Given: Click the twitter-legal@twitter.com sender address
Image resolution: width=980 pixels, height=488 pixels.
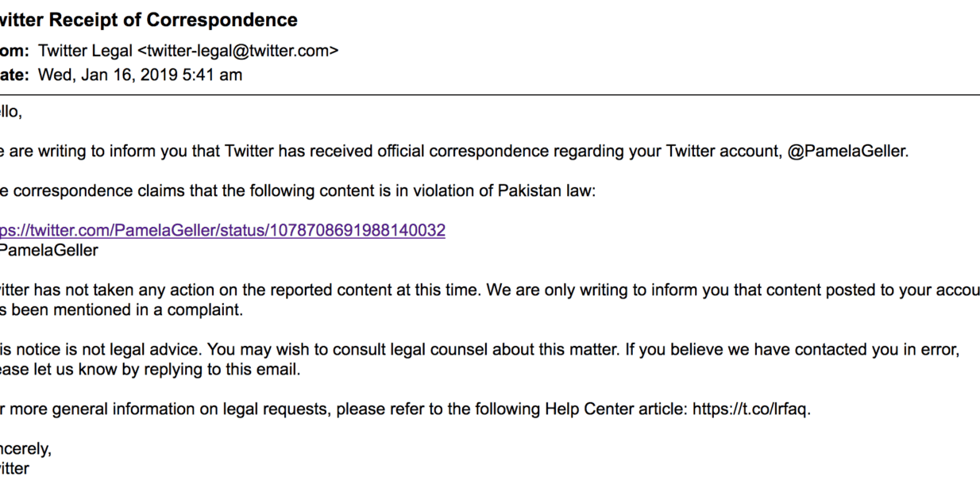Looking at the screenshot, I should (x=238, y=52).
